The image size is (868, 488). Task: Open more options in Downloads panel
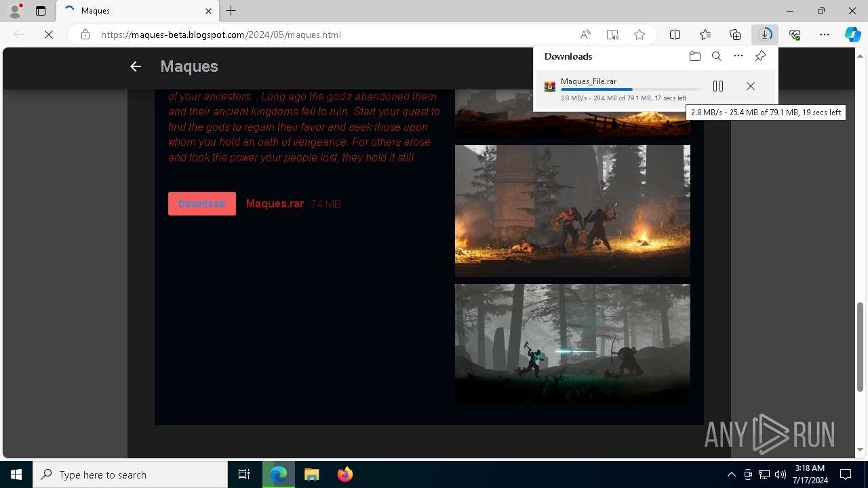(x=738, y=56)
